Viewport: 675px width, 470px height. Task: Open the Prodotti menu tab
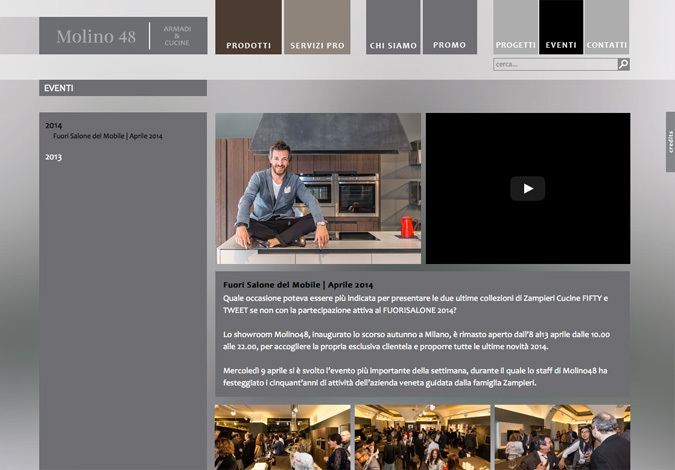click(x=248, y=45)
